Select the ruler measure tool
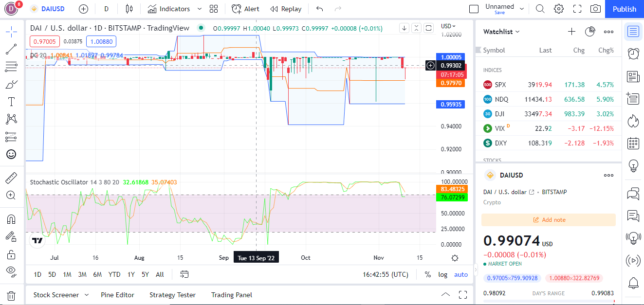The width and height of the screenshot is (644, 305). 11,178
